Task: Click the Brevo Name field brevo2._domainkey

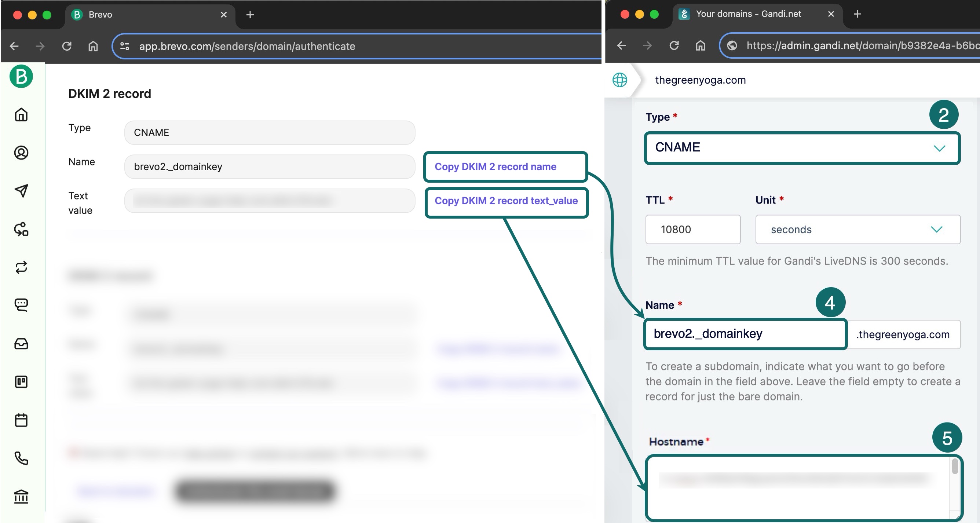Action: pyautogui.click(x=270, y=167)
